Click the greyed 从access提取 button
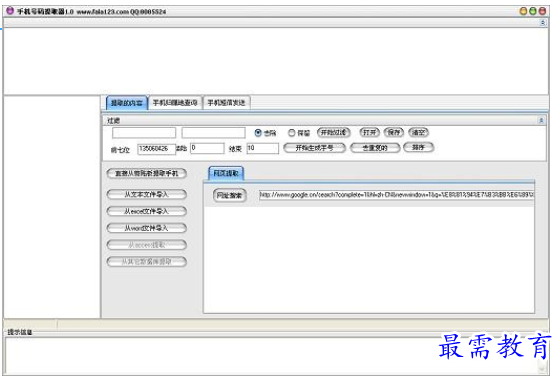Viewport: 560px width, 378px height. click(x=146, y=245)
